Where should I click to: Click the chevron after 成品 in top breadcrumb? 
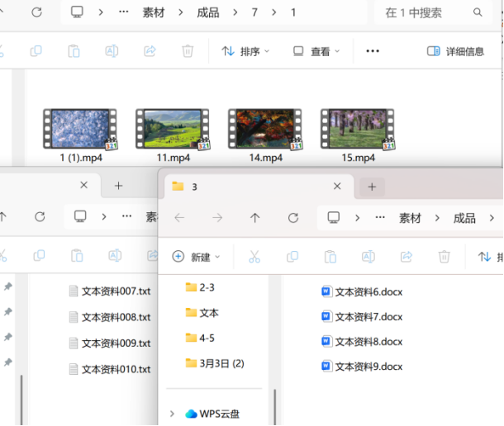[x=235, y=12]
